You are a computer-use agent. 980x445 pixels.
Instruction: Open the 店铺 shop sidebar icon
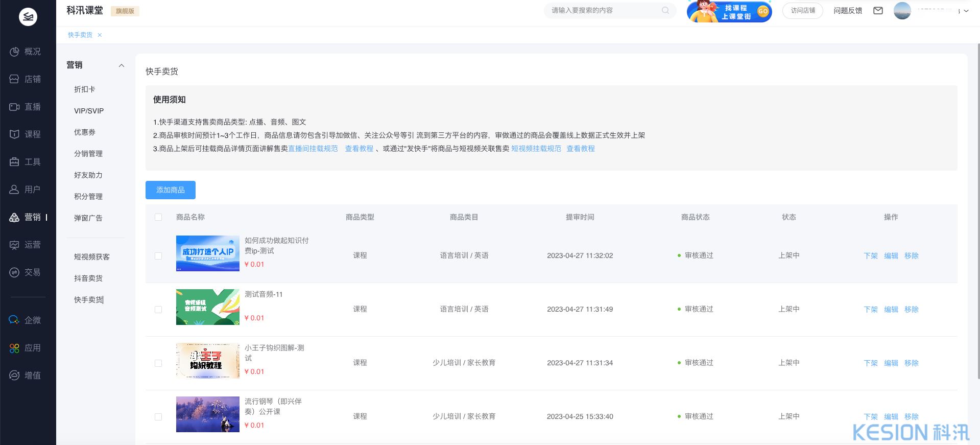(14, 79)
